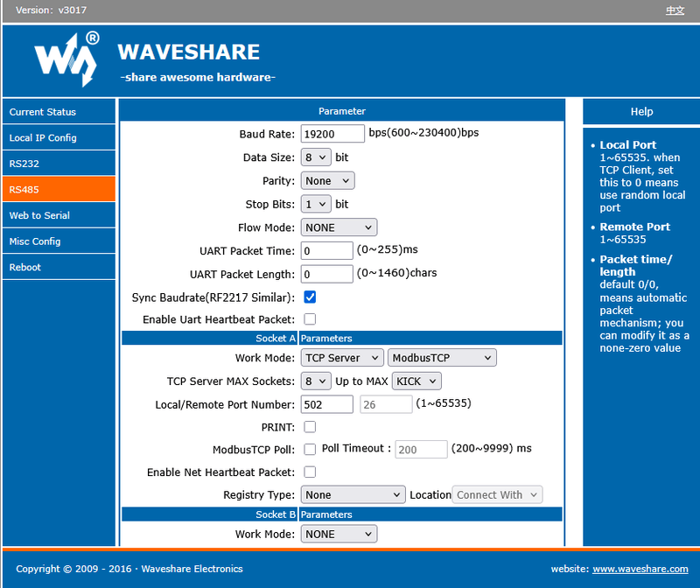Visit the www.waveshare.com website link
This screenshot has width=700, height=588.
[x=640, y=569]
